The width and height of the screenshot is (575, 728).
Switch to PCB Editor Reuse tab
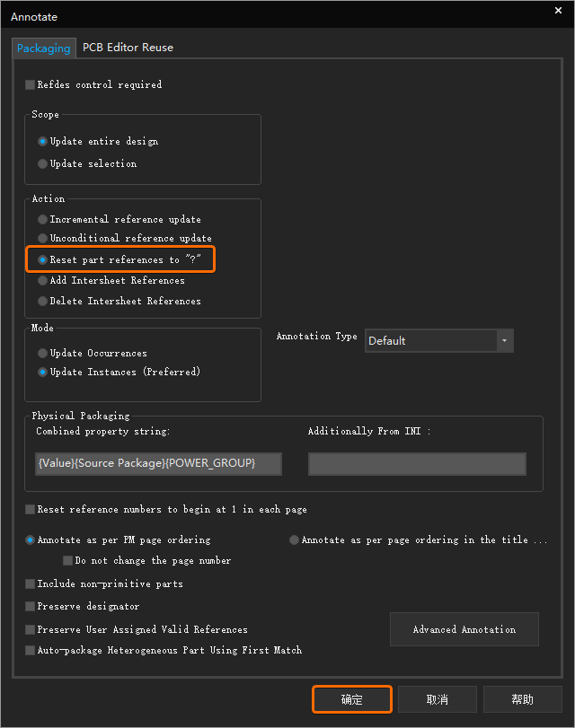[128, 48]
